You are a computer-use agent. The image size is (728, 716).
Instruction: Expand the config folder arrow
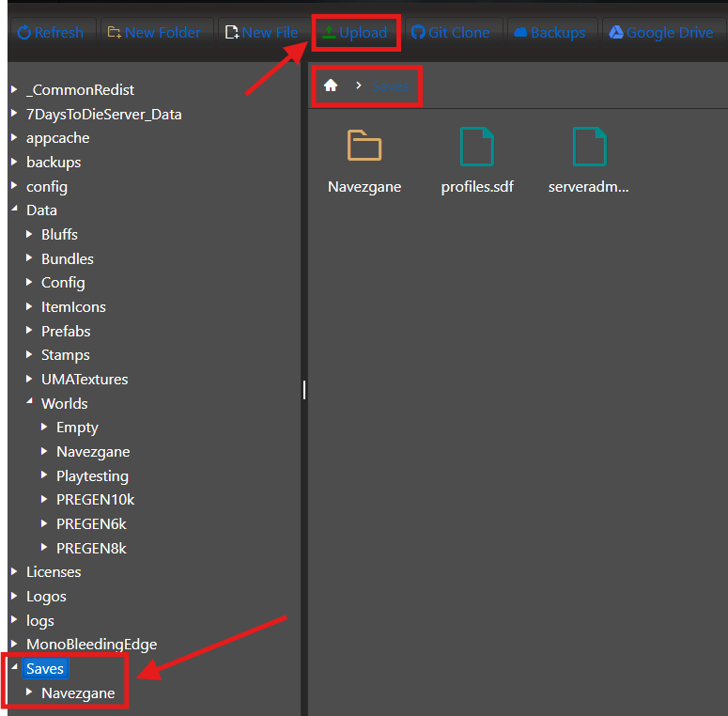pos(14,185)
